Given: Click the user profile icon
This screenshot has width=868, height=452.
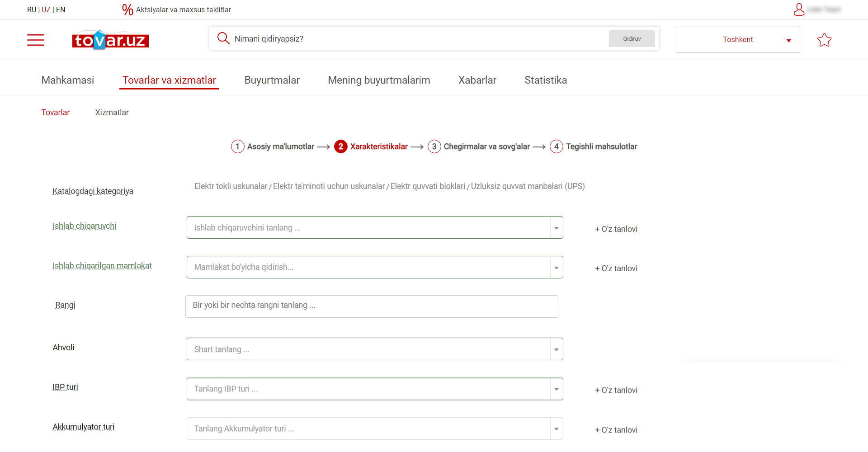Looking at the screenshot, I should pos(799,9).
